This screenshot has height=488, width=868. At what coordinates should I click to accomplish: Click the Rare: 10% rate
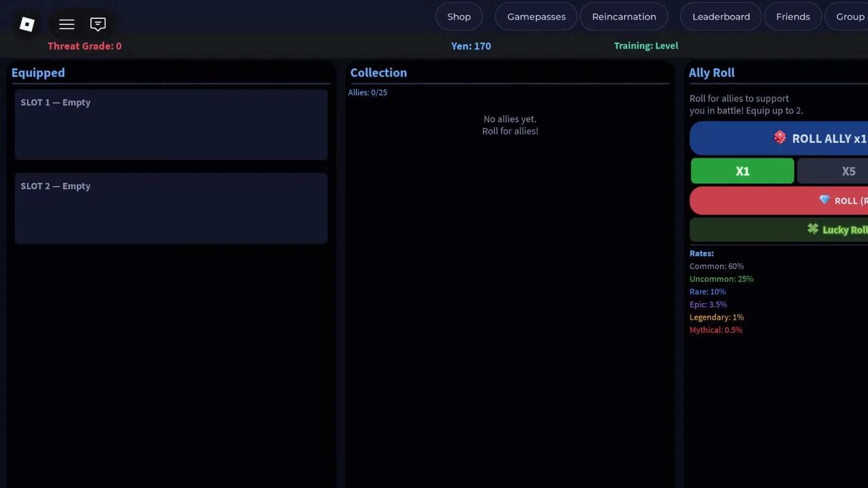coord(707,292)
